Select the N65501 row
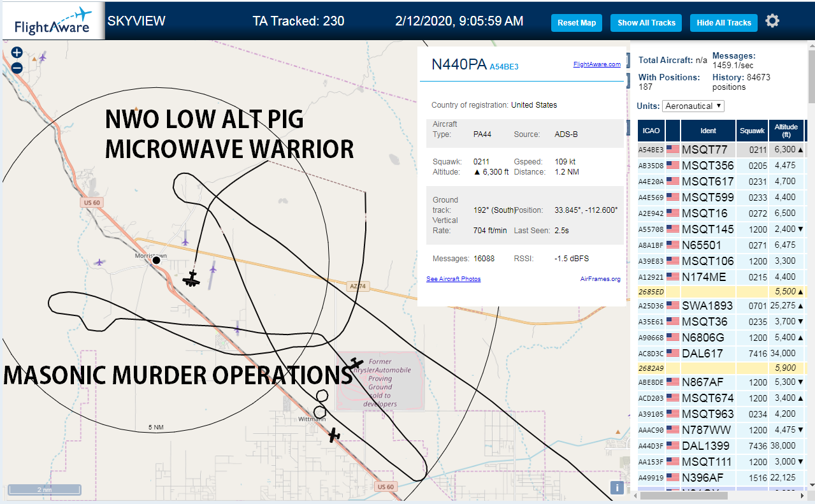Screen dimensions: 815x504 (x=723, y=245)
